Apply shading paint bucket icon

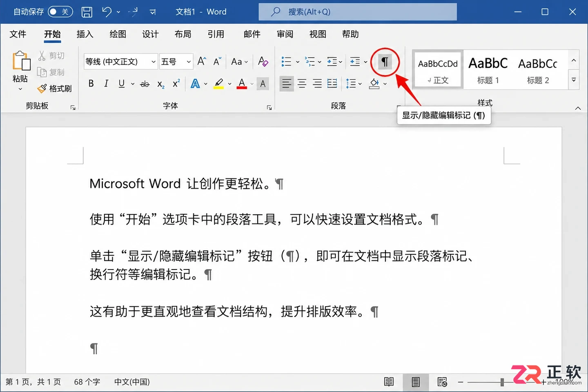coord(374,84)
